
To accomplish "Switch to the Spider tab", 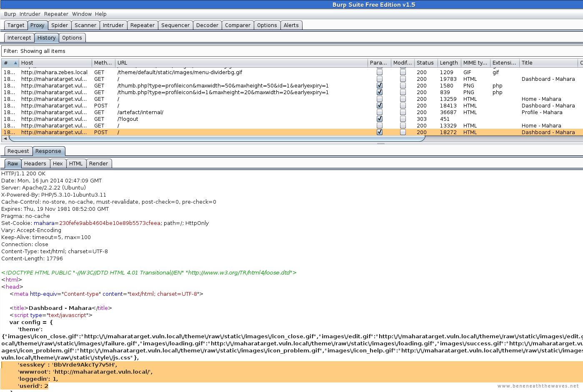I will click(x=60, y=25).
